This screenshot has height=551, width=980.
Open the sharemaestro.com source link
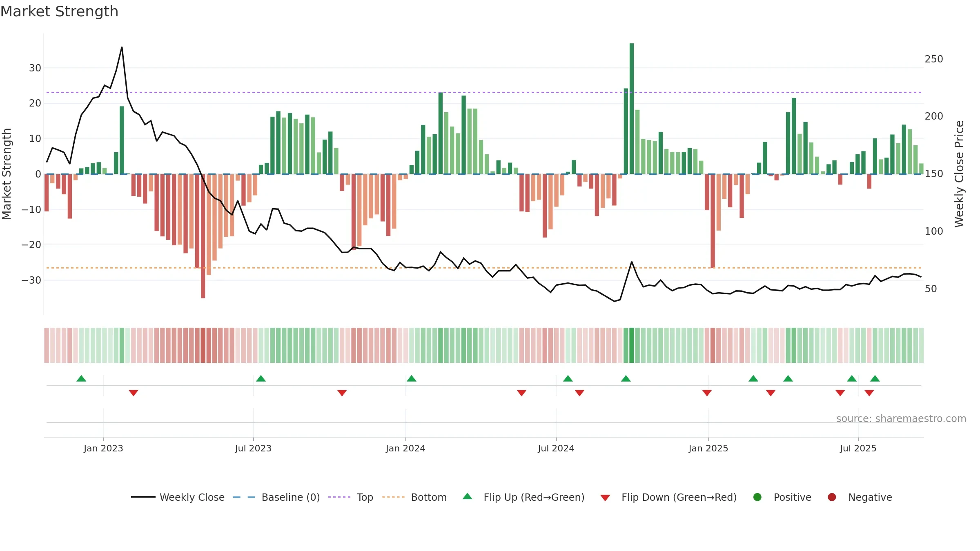[901, 419]
